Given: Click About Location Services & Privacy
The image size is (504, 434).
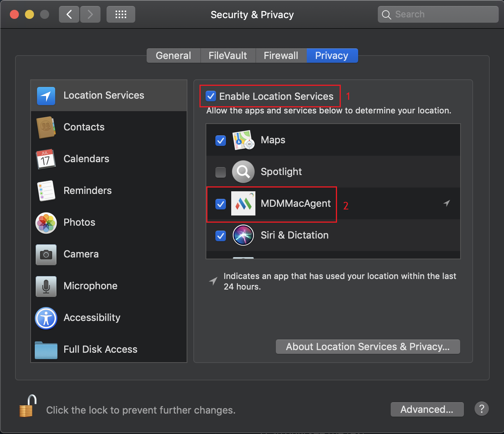Looking at the screenshot, I should (x=368, y=347).
